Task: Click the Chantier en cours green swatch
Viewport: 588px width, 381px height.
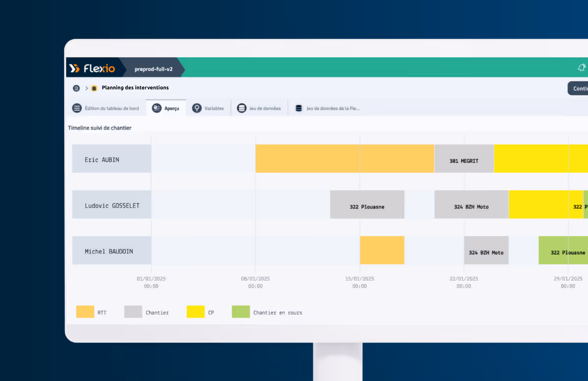Action: coord(241,312)
